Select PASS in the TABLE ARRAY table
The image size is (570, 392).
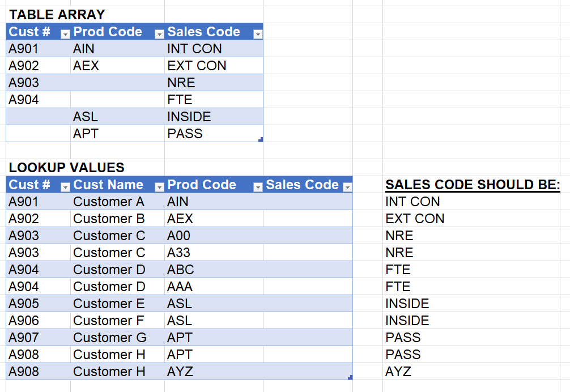point(214,134)
